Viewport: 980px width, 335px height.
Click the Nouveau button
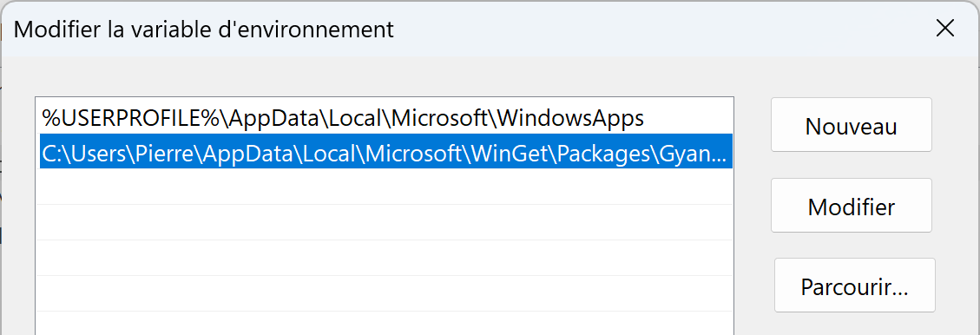point(852,124)
